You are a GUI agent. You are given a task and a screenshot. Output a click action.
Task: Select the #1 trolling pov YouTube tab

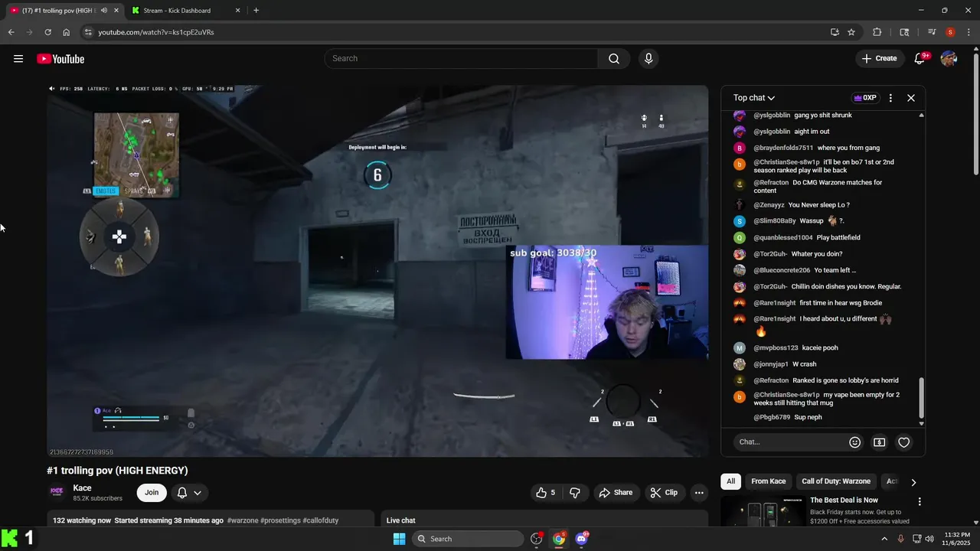click(64, 11)
